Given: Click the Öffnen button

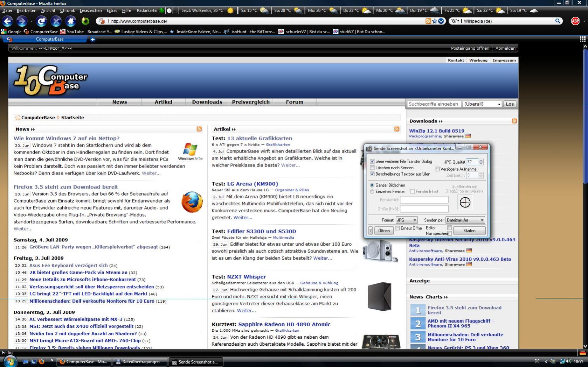Looking at the screenshot, I should click(384, 231).
